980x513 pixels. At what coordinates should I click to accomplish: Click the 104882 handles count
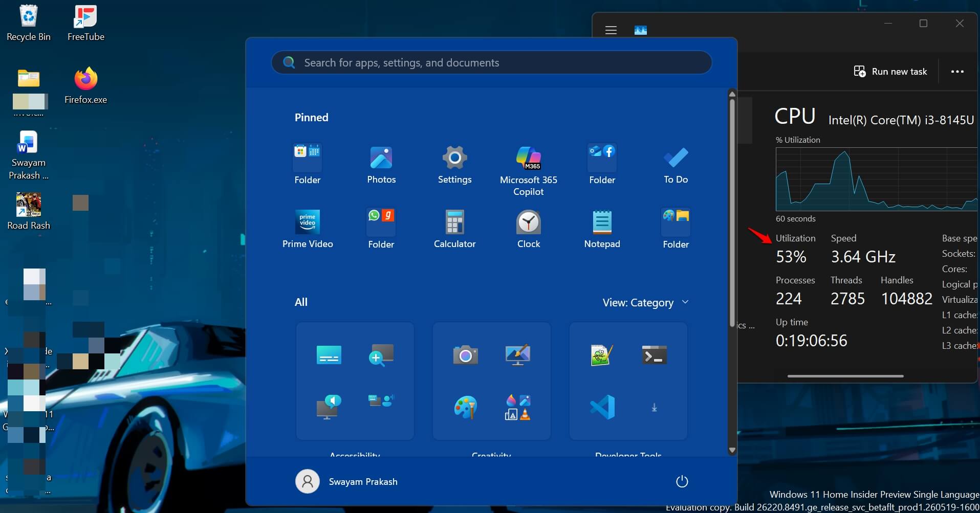(x=906, y=298)
